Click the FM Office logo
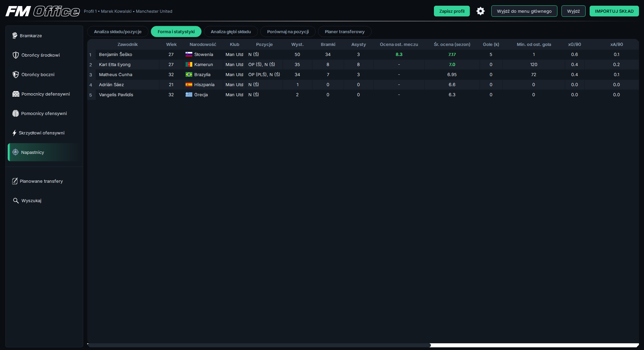This screenshot has width=644, height=350. [43, 11]
